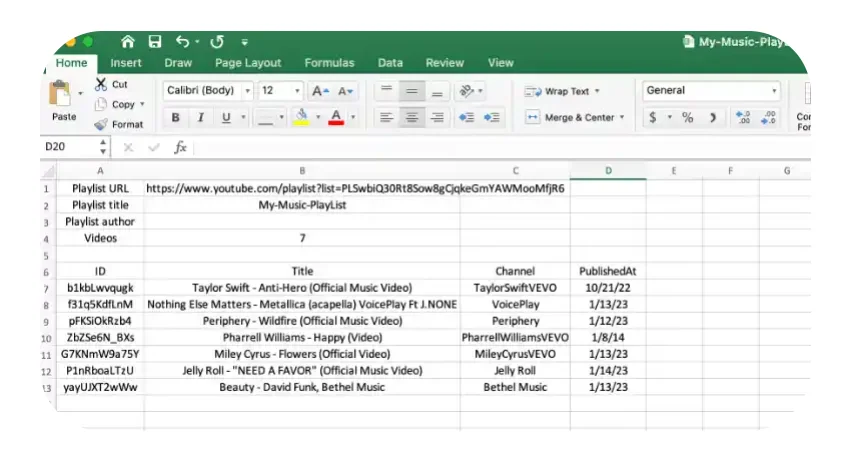The image size is (860, 449).
Task: Click the Select All corner triangle
Action: point(48,171)
